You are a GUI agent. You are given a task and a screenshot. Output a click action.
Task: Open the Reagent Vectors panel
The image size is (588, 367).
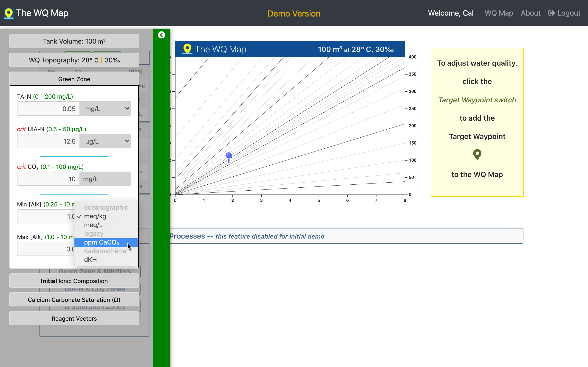(74, 318)
